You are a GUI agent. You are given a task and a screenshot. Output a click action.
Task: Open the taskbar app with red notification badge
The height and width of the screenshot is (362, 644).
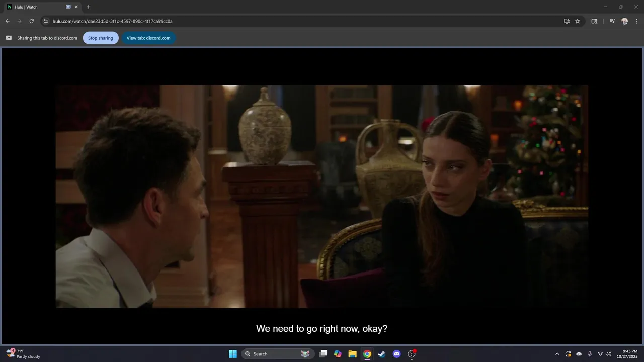coord(412,354)
